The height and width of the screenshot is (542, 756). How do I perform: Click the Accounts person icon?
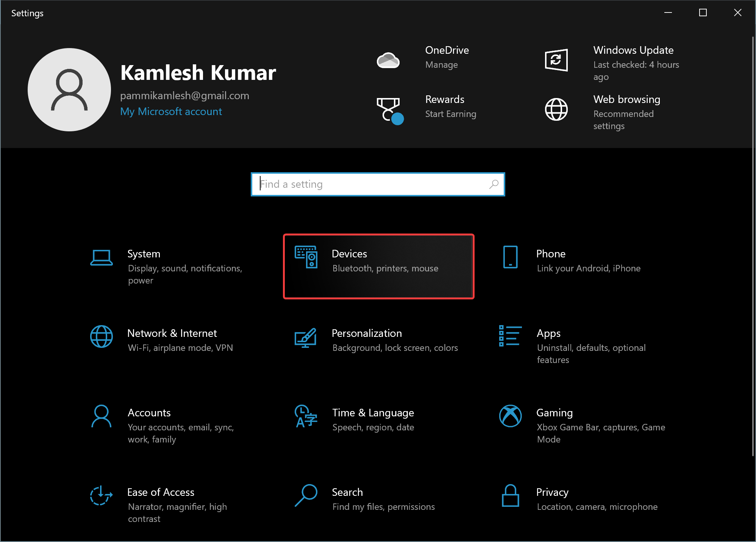102,416
